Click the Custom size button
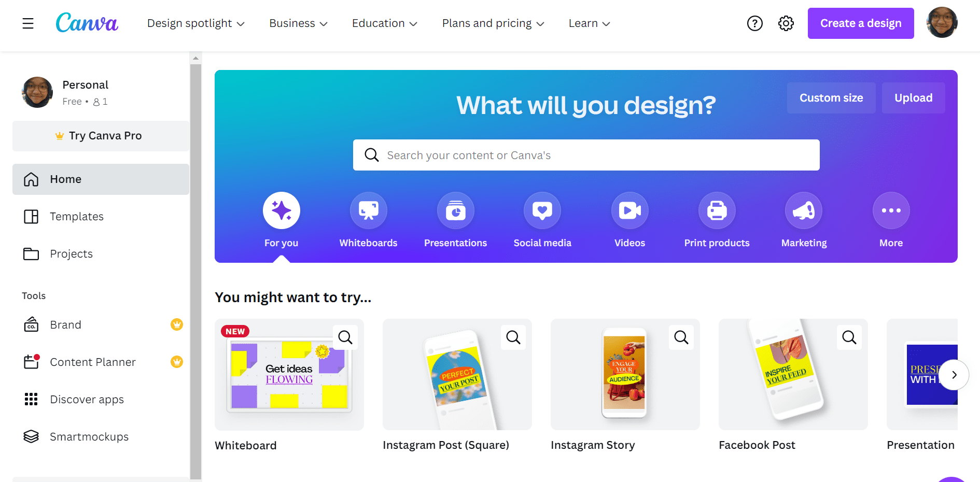 831,98
